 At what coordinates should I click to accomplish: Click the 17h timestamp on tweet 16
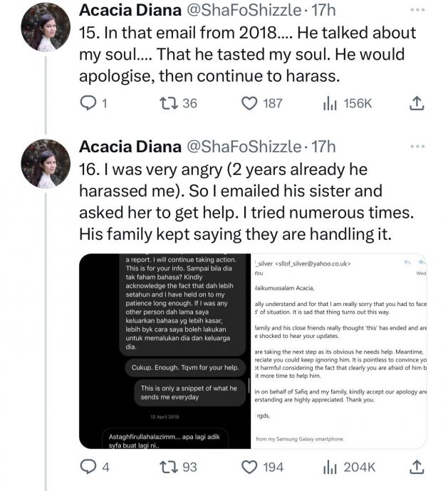click(324, 147)
